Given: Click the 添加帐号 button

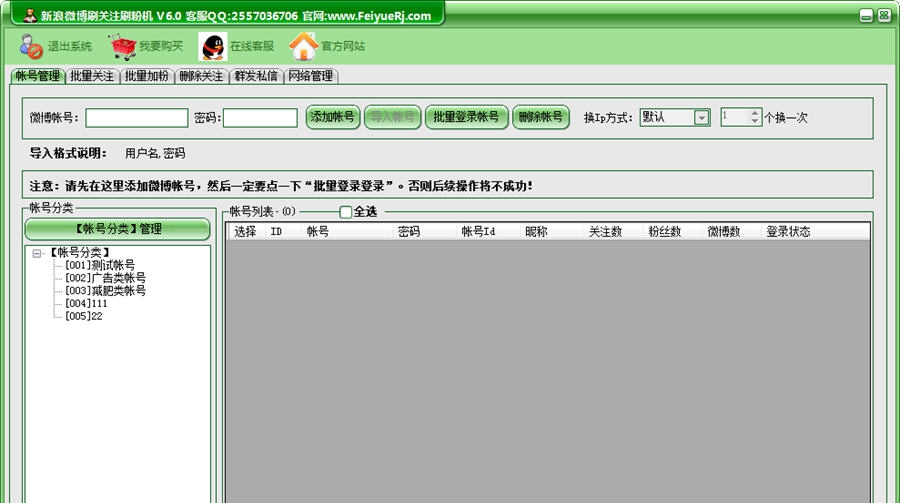Looking at the screenshot, I should [333, 117].
